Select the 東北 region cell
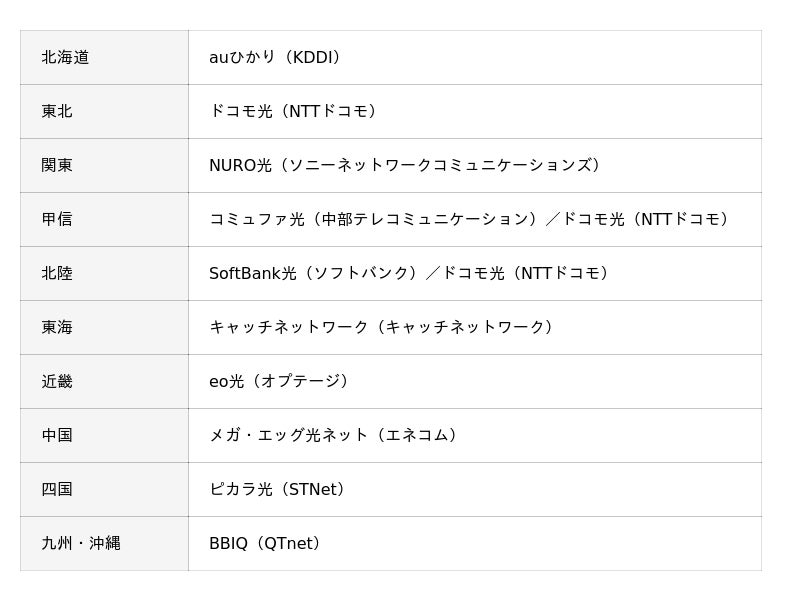 click(x=57, y=112)
